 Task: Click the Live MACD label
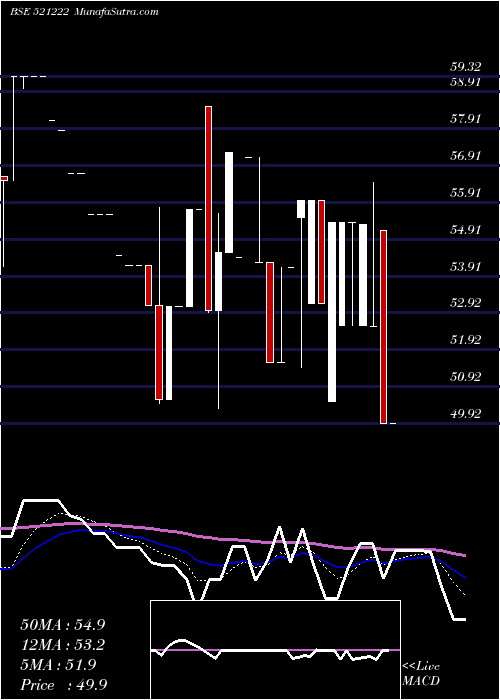tap(421, 674)
